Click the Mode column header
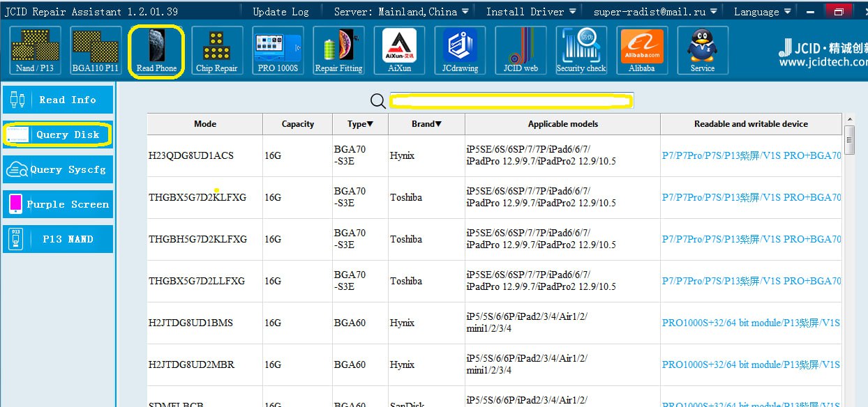This screenshot has width=868, height=407. pos(205,124)
